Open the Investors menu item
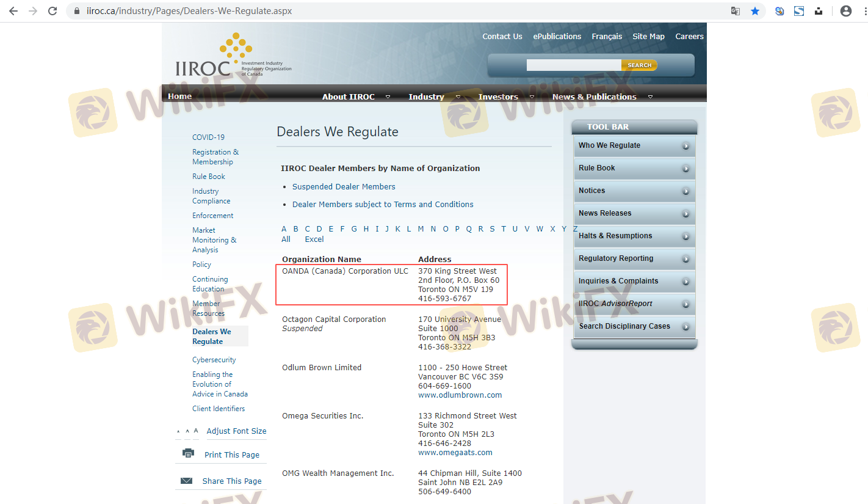 498,97
